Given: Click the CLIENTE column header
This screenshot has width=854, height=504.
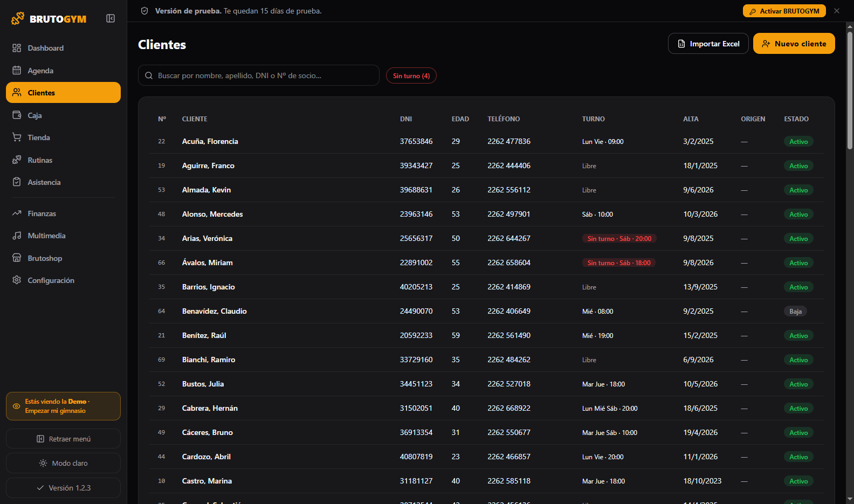Looking at the screenshot, I should click(x=195, y=119).
